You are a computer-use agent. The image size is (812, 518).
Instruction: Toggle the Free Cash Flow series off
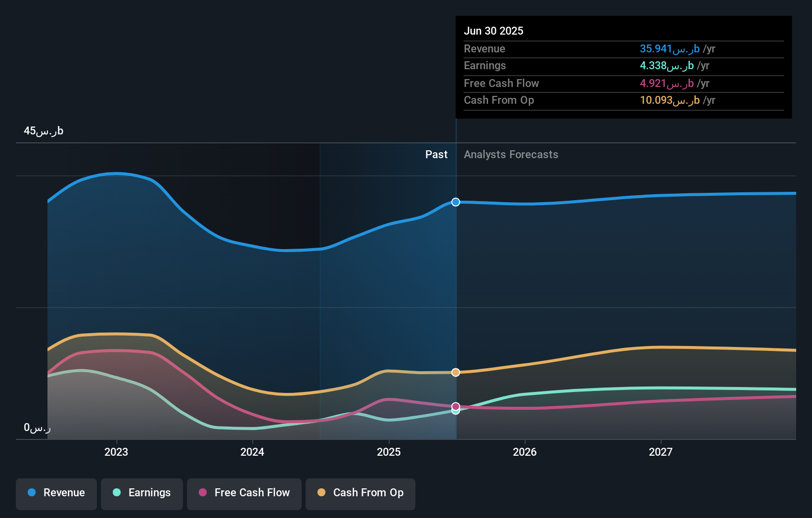click(x=244, y=493)
